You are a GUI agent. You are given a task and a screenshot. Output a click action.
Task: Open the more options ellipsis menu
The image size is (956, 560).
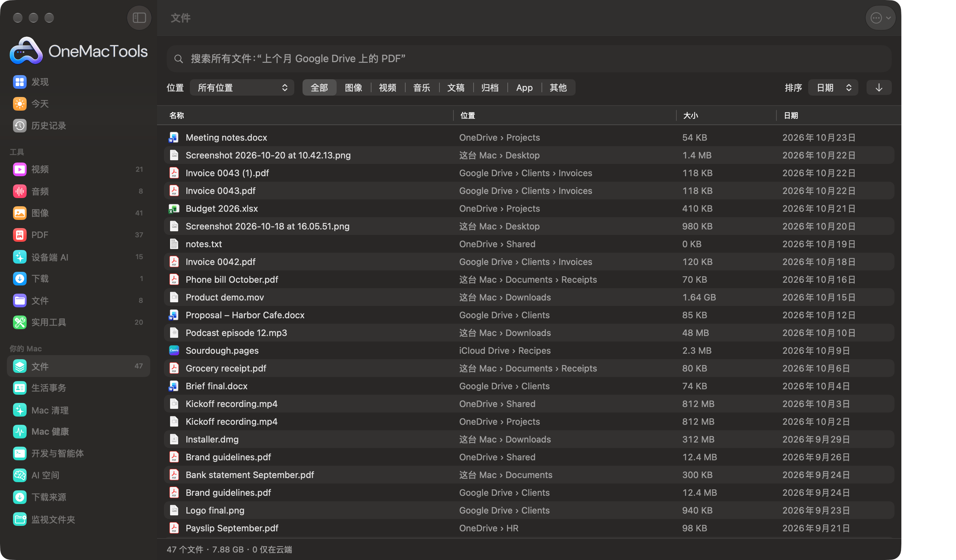coord(880,18)
